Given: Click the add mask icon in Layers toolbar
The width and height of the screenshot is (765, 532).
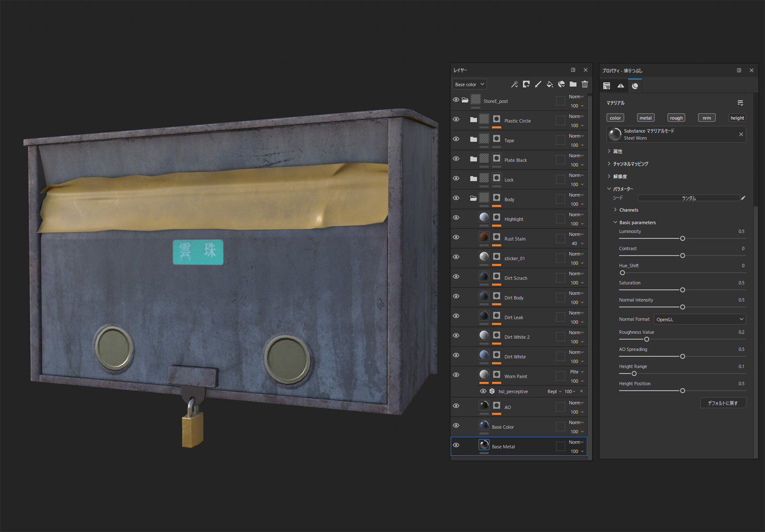Looking at the screenshot, I should (x=526, y=84).
